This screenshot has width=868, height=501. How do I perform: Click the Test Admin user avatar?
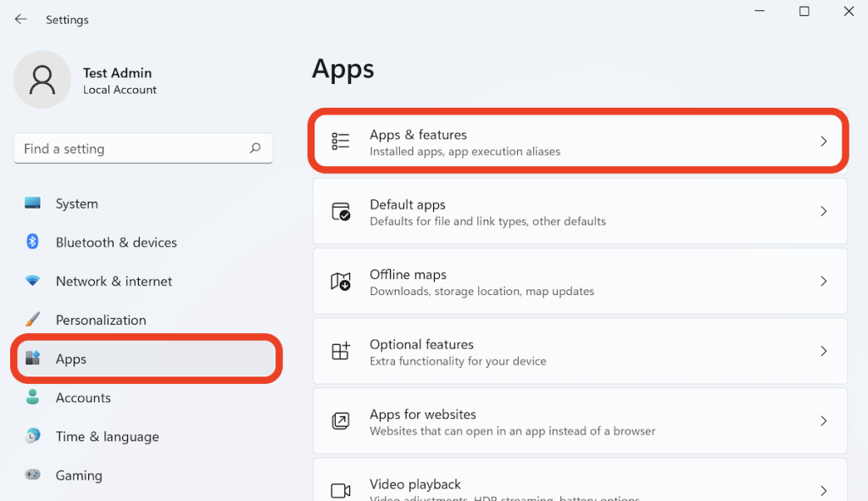(42, 80)
